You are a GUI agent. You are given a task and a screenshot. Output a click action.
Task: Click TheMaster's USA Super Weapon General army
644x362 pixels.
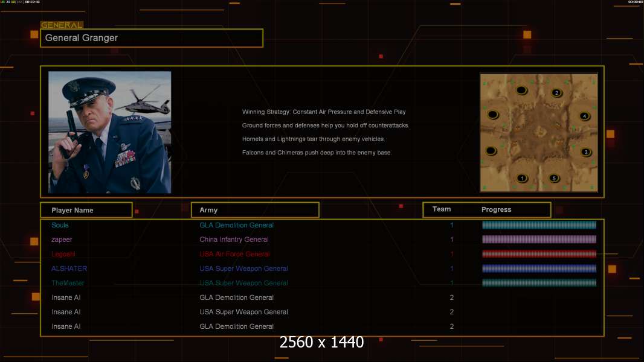point(243,283)
